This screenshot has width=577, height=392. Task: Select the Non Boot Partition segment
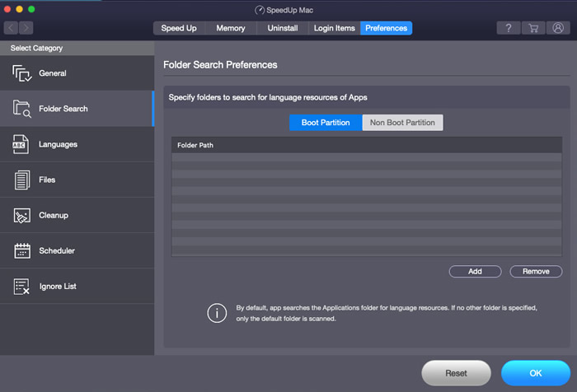click(402, 123)
